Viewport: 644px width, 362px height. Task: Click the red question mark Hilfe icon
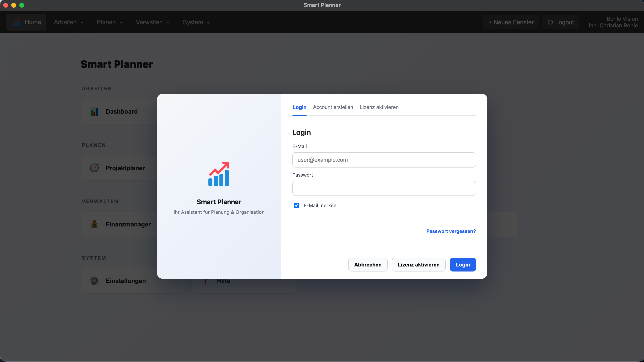pyautogui.click(x=205, y=281)
